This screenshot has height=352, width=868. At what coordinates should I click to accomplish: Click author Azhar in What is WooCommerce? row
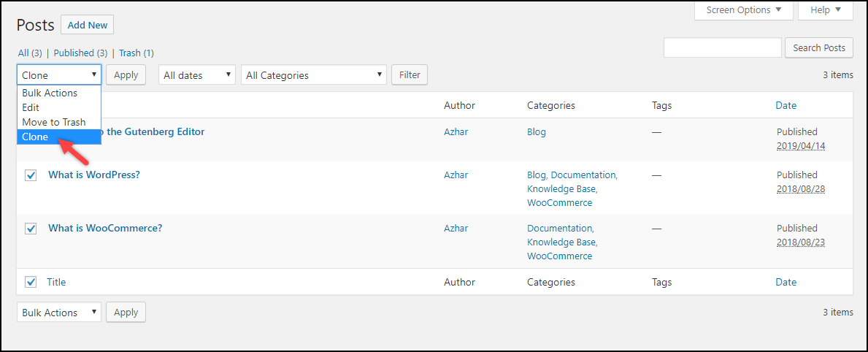pos(456,228)
